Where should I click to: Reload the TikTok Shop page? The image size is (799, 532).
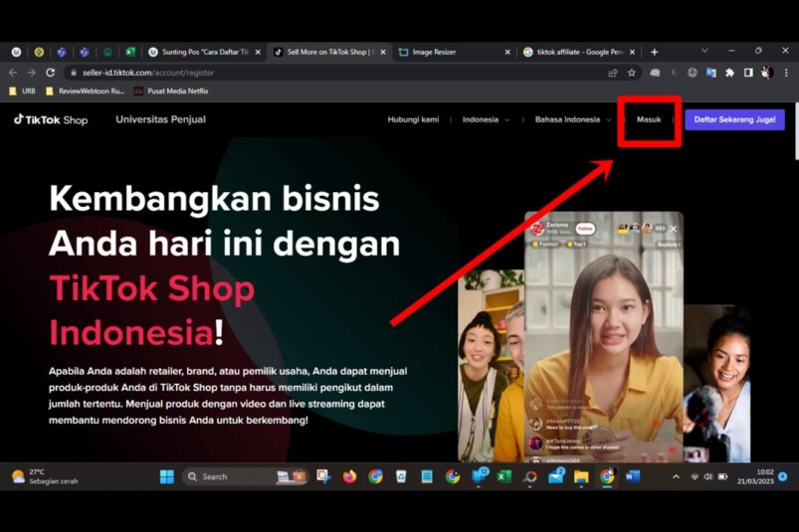pos(50,73)
